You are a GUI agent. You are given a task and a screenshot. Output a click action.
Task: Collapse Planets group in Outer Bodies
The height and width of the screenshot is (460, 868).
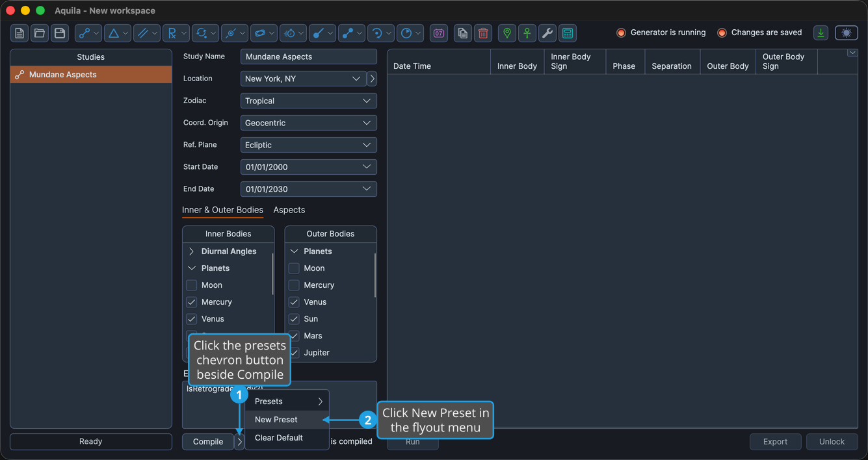pos(294,251)
